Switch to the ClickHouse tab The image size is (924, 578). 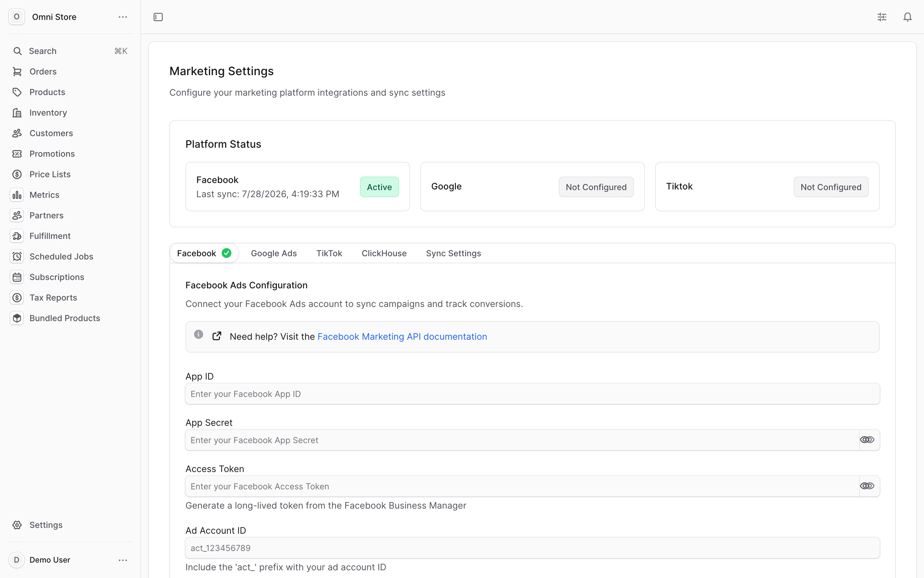pos(384,253)
